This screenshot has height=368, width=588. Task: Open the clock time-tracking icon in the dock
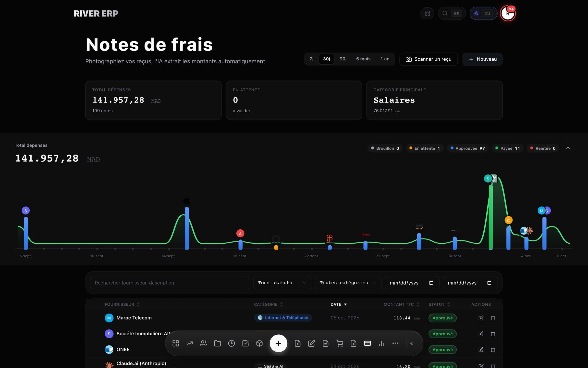point(232,343)
